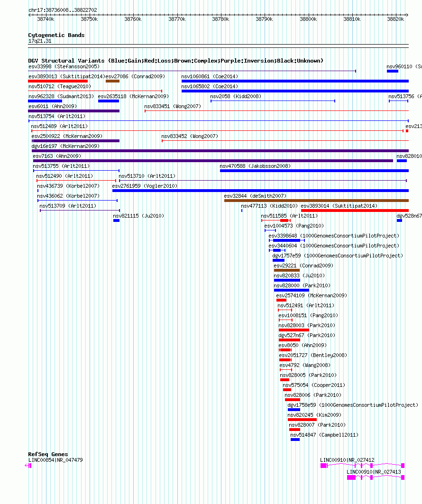Select the nsv514847 (Campbell2011) label
Screen dimensions: 422x504
(324, 435)
